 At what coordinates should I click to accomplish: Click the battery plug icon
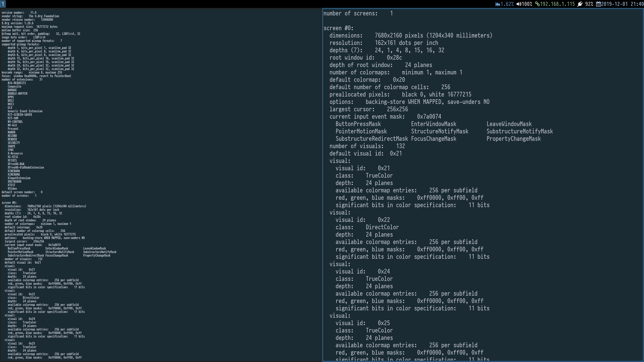pyautogui.click(x=580, y=4)
